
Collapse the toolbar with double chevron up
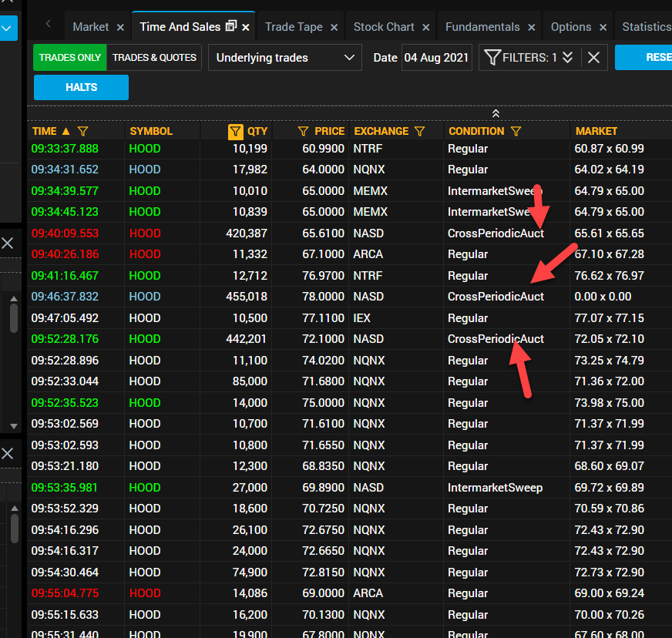click(496, 113)
